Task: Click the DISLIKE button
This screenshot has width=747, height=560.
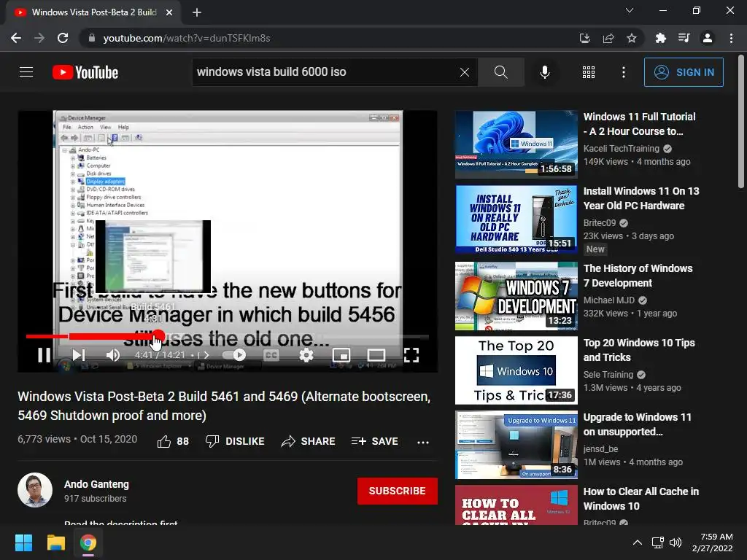Action: [235, 441]
